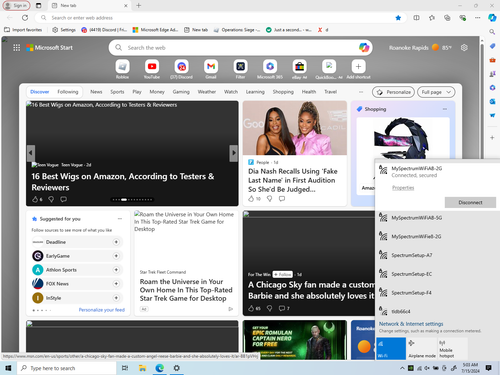The width and height of the screenshot is (500, 375).
Task: Toggle the Wi-Fi quick action tile
Action: coord(391,348)
